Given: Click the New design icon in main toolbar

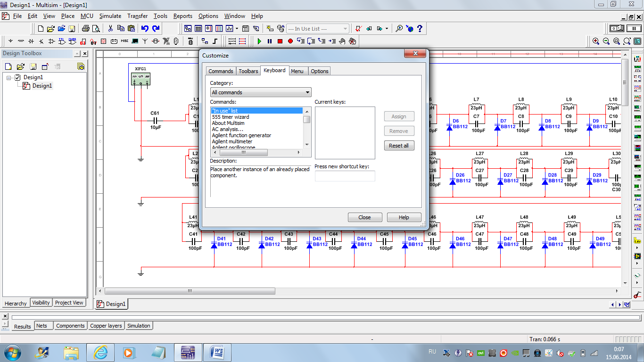Looking at the screenshot, I should point(41,28).
